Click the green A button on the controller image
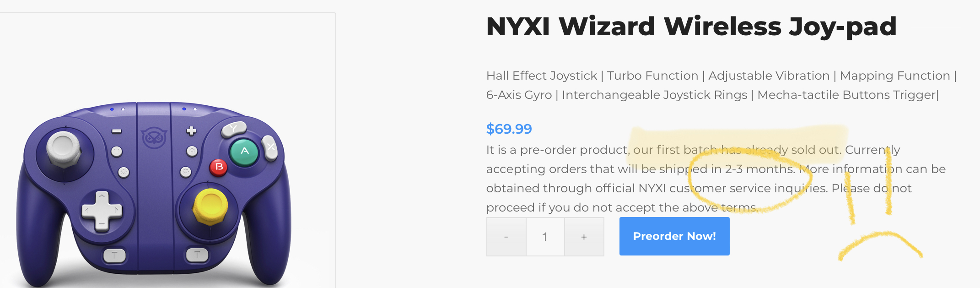Screen dimensions: 980x288 244,152
